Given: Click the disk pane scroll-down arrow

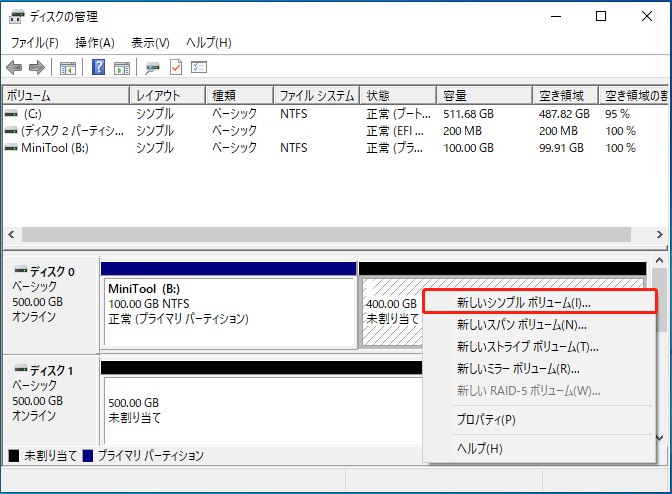Looking at the screenshot, I should pos(660,438).
